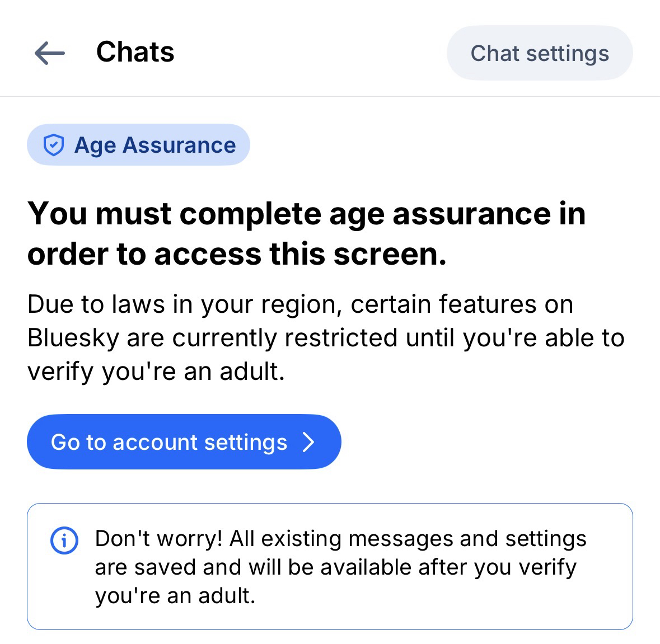Click the "order to access this screen." heading line
The height and width of the screenshot is (644, 660).
237,254
